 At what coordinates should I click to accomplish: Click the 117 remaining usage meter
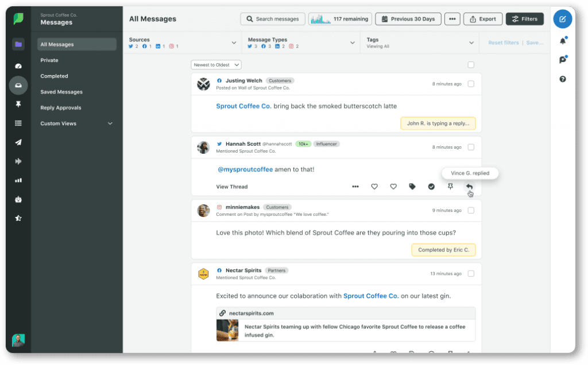(339, 18)
